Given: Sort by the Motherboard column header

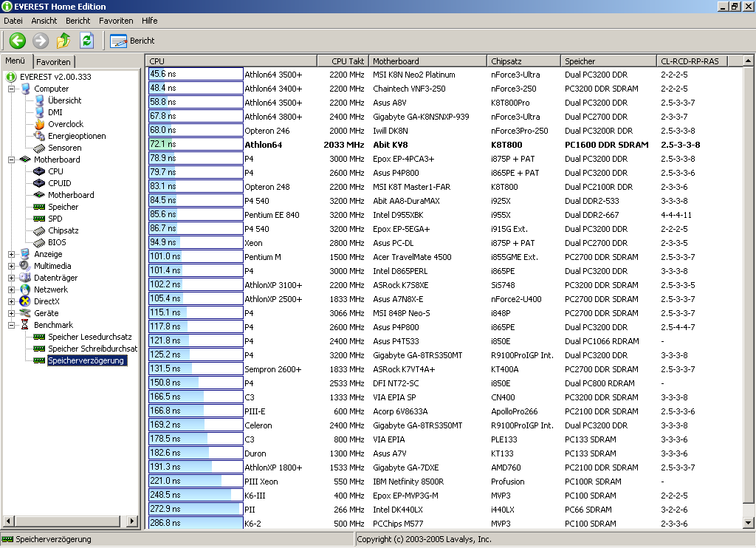Looking at the screenshot, I should (427, 61).
